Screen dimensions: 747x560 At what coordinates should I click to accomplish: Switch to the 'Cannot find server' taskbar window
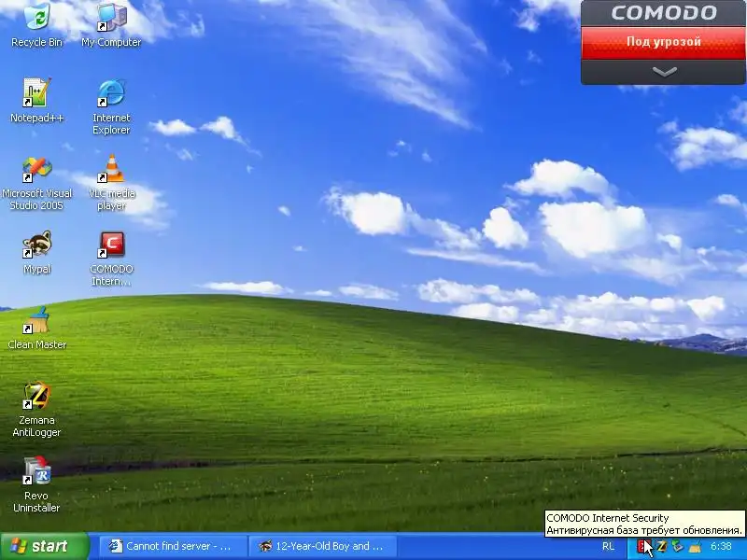pyautogui.click(x=173, y=546)
